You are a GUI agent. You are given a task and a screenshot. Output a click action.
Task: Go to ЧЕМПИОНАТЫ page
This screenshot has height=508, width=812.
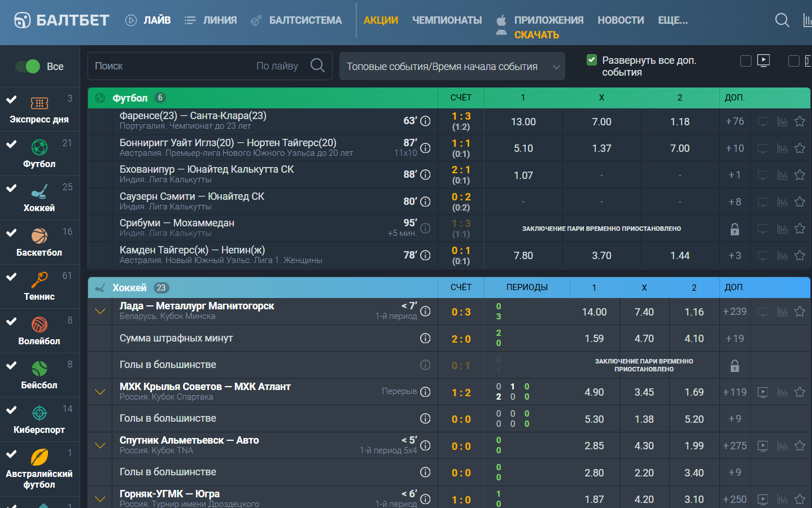(x=447, y=20)
